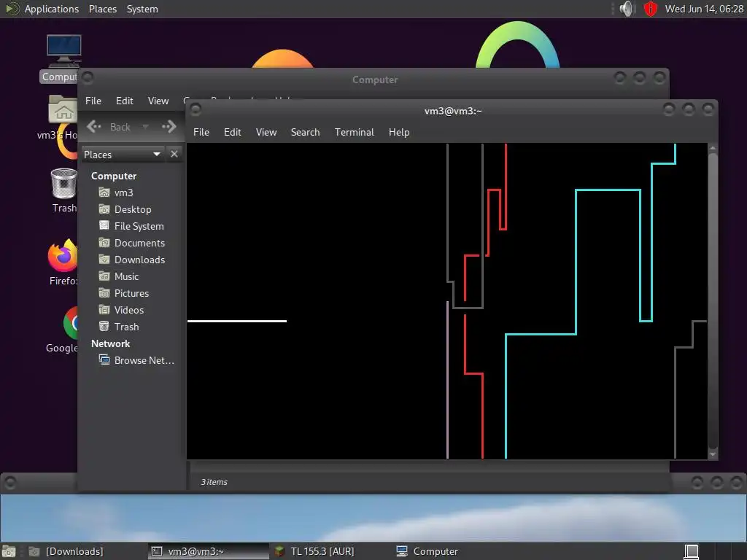
Task: Open the Computer desktop icon
Action: (x=64, y=52)
